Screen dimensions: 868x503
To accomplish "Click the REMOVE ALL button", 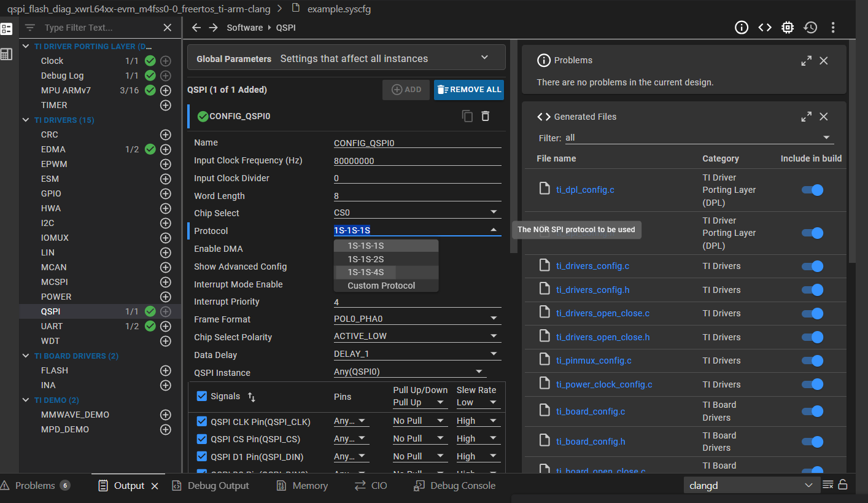I will coord(469,90).
